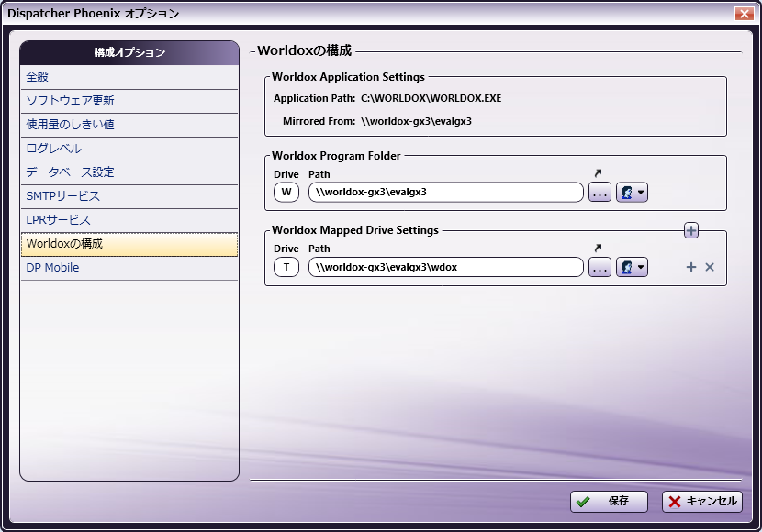This screenshot has width=762, height=532.
Task: Save settings with the 保存 button
Action: [609, 502]
